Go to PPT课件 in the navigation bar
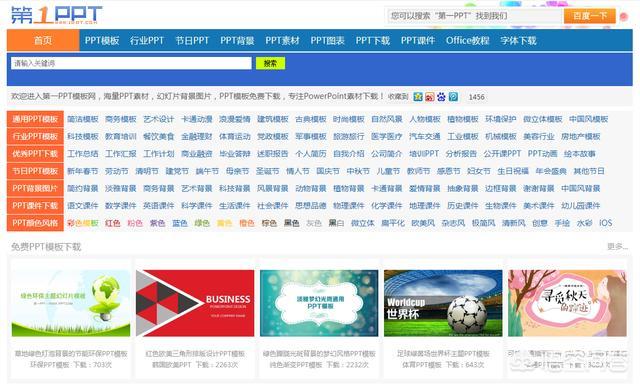 pyautogui.click(x=418, y=41)
